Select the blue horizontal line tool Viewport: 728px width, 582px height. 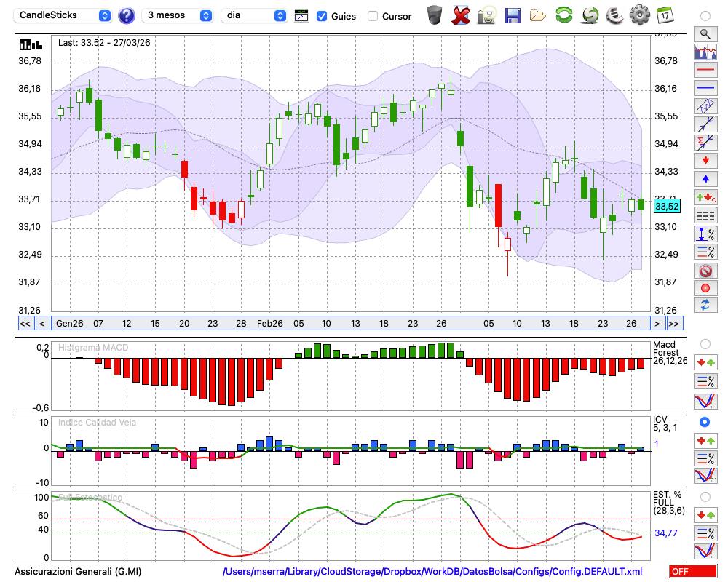tap(705, 88)
